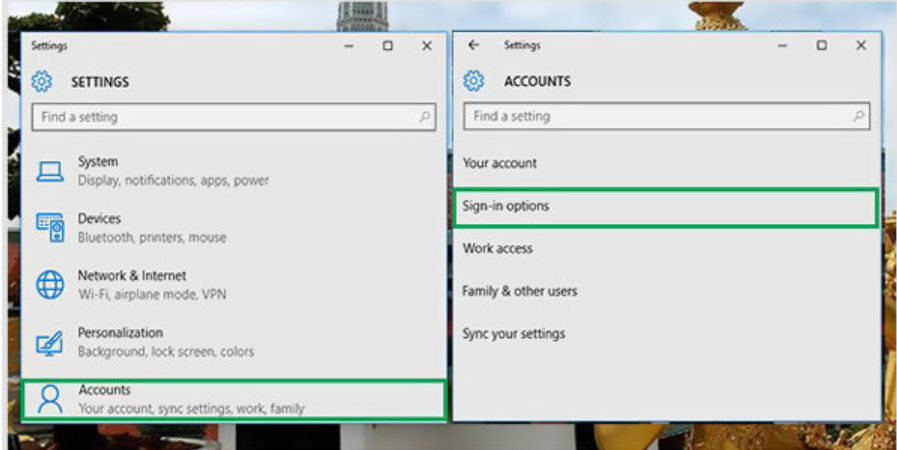Click the gear icon beside ACCOUNTS heading
The image size is (897, 450).
(x=474, y=81)
